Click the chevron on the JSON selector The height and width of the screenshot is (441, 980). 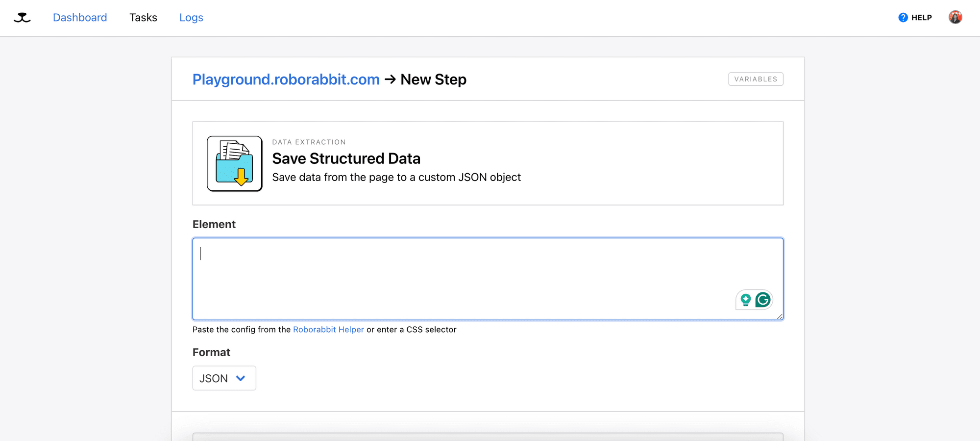coord(240,378)
